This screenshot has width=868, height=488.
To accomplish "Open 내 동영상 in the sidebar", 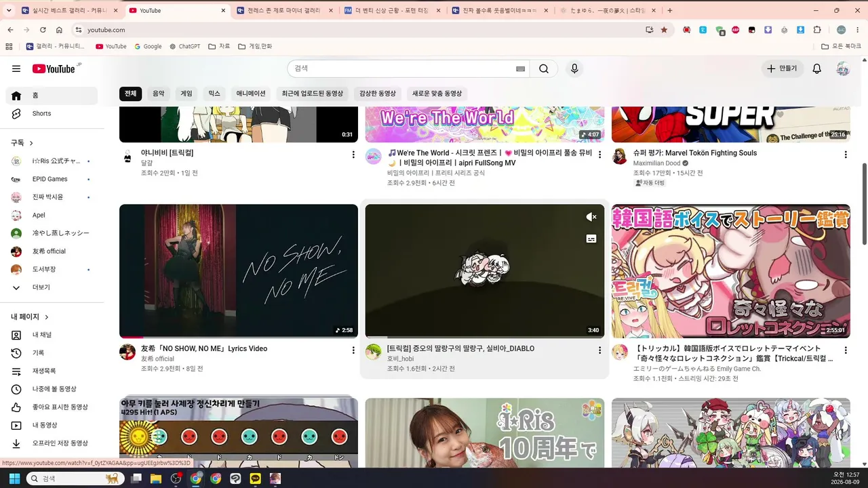I will (52, 426).
